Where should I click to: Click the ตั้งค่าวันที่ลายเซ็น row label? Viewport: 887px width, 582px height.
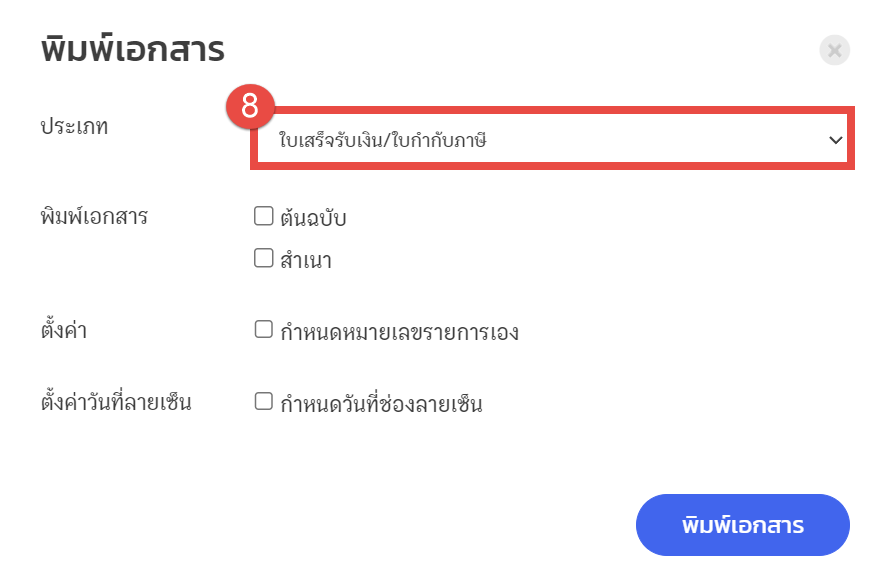point(116,403)
